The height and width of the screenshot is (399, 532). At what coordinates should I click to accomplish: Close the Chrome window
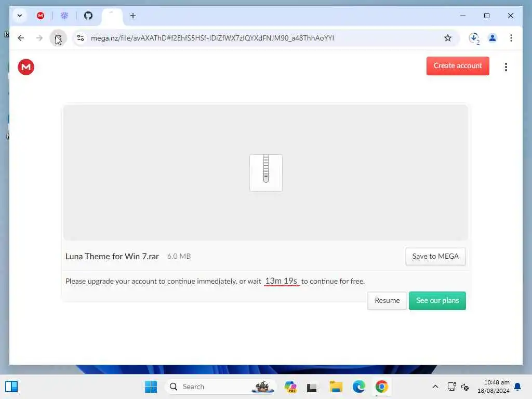(511, 16)
